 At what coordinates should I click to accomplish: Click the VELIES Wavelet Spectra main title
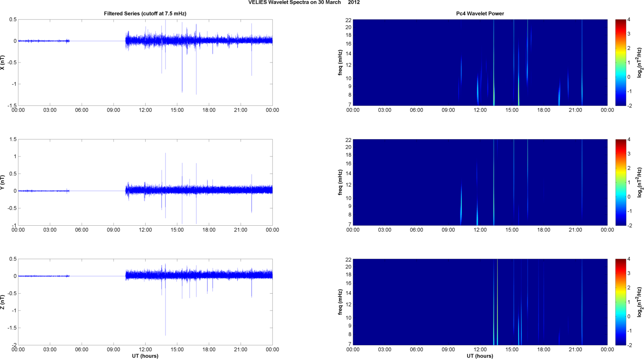click(304, 3)
